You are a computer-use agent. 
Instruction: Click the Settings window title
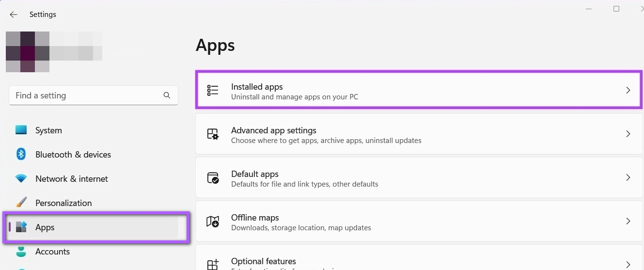(x=43, y=15)
